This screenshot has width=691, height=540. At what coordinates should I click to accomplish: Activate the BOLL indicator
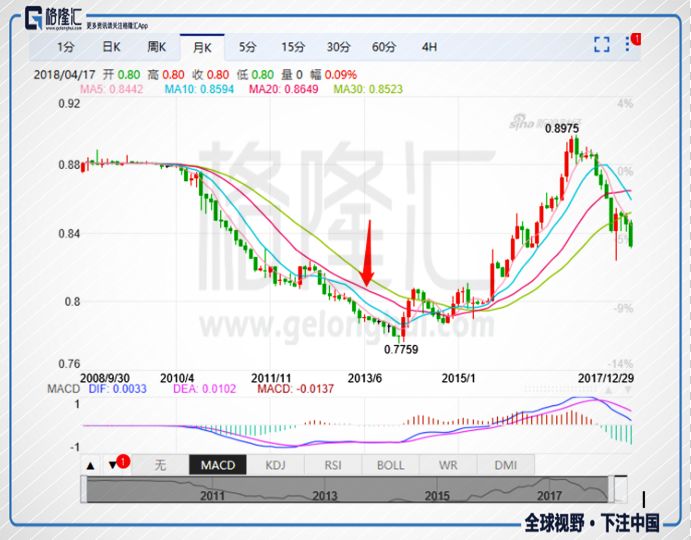click(390, 465)
